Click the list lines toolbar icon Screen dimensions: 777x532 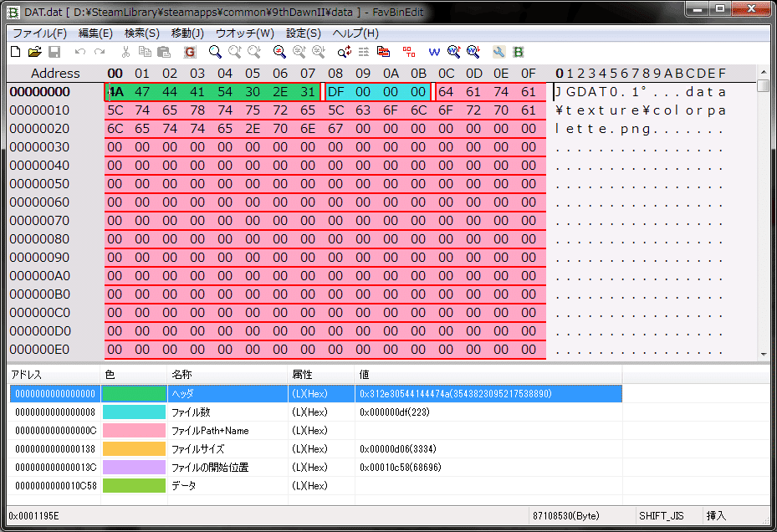coord(364,52)
